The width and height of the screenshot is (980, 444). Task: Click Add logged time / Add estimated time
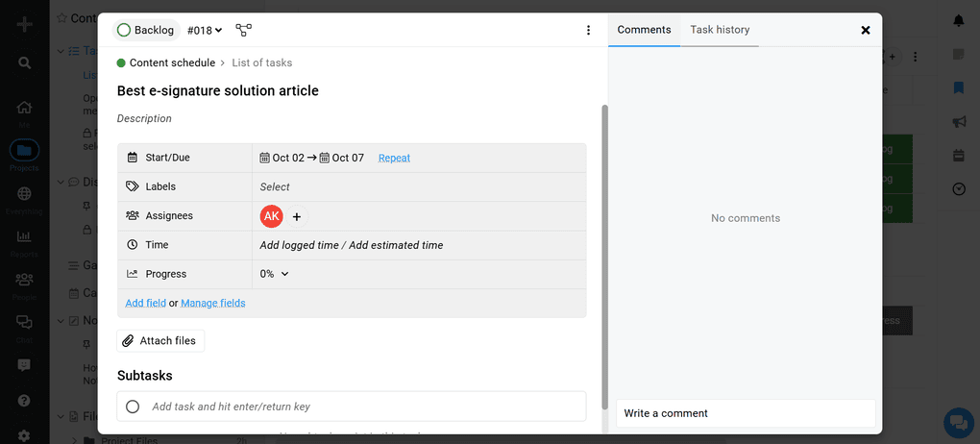tap(352, 245)
